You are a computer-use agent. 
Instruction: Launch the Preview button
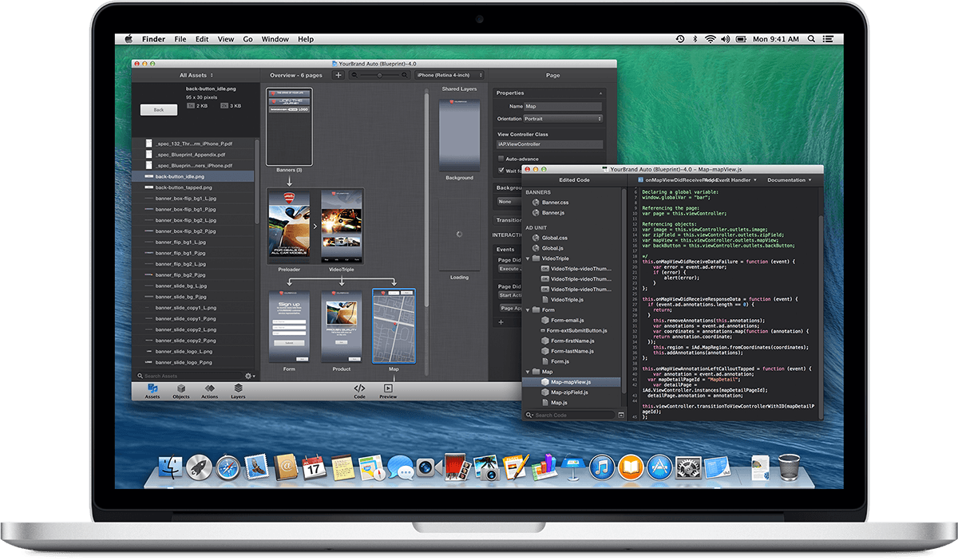[388, 391]
